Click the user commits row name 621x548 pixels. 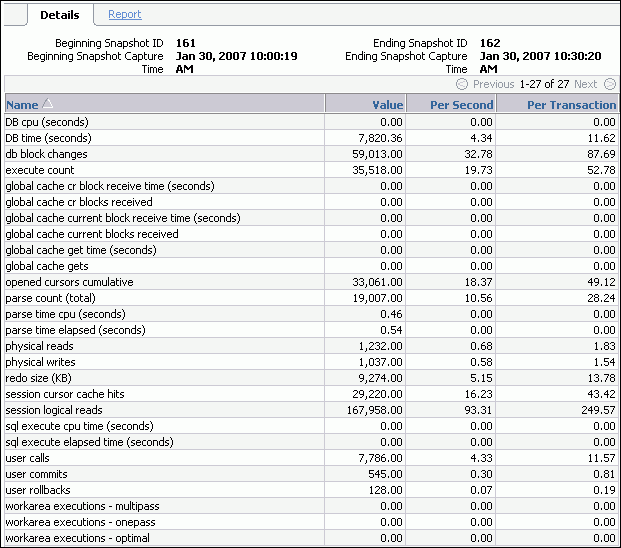click(x=39, y=474)
